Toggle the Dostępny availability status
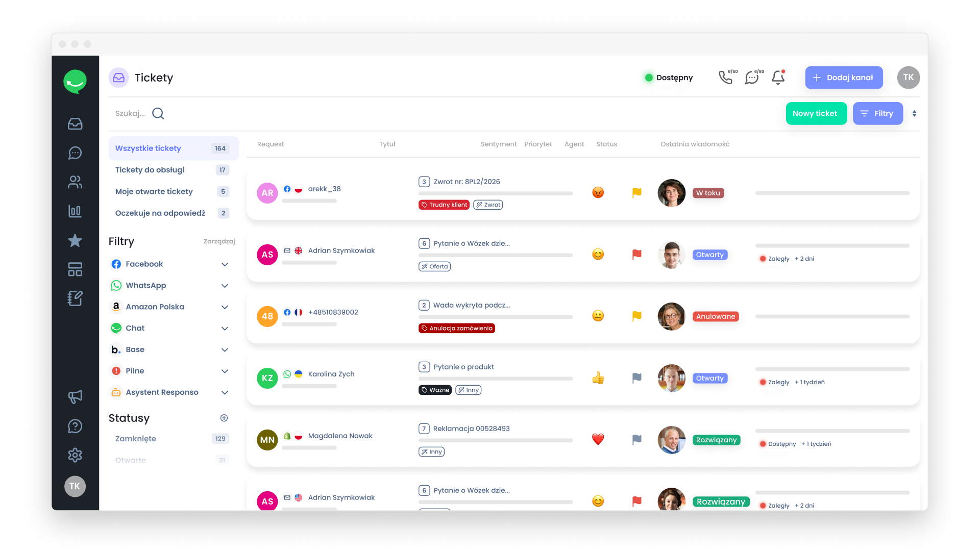The height and width of the screenshot is (553, 980). [x=669, y=78]
